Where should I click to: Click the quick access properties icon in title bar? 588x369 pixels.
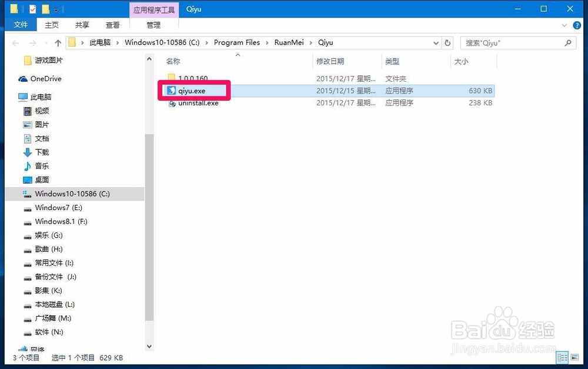(32, 9)
